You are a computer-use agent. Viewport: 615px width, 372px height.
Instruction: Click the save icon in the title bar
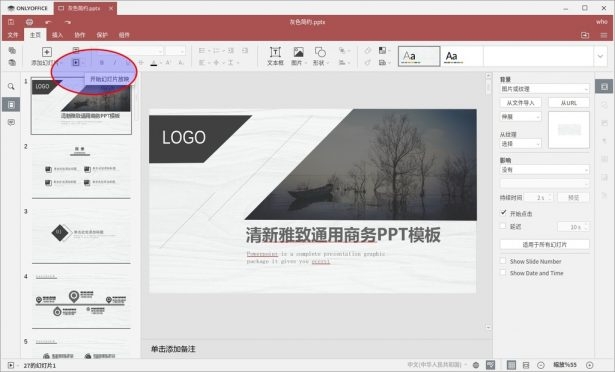point(11,22)
